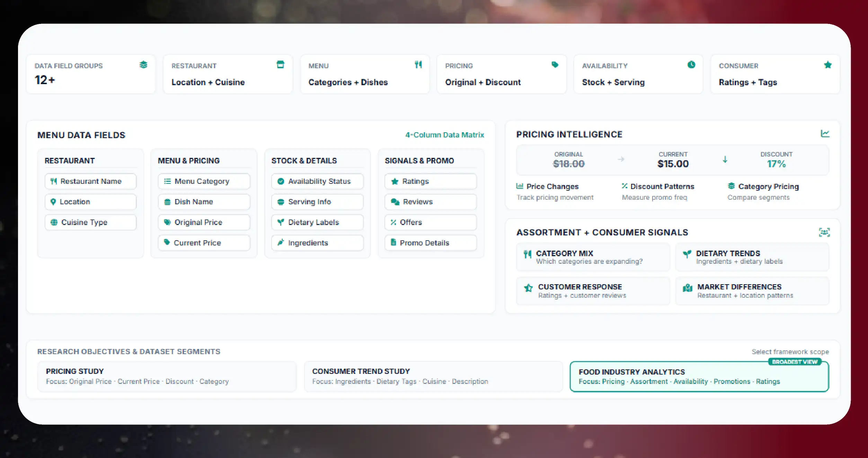This screenshot has height=458, width=868.
Task: Select the Food Industry Analytics segment
Action: click(699, 377)
